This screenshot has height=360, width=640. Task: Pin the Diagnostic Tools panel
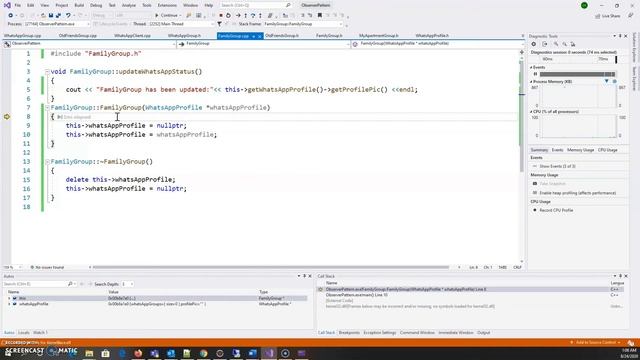620,36
